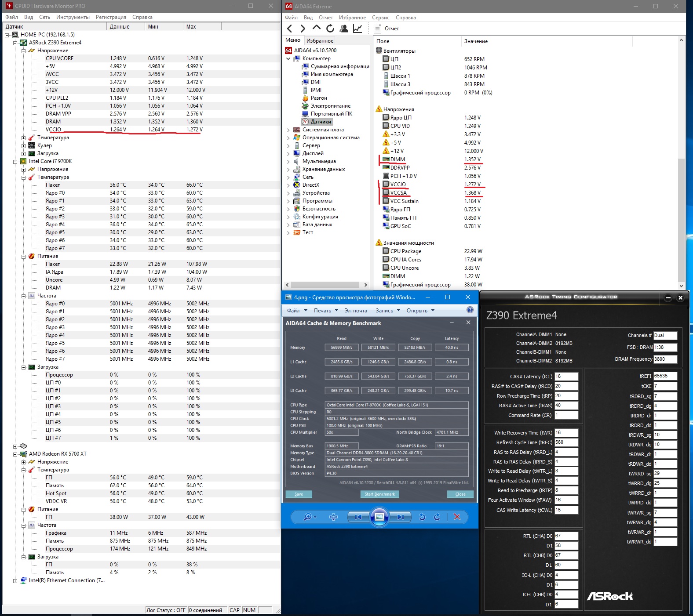Click the Вентиляторы fan icon in AIDA64
The image size is (693, 616).
coord(379,51)
